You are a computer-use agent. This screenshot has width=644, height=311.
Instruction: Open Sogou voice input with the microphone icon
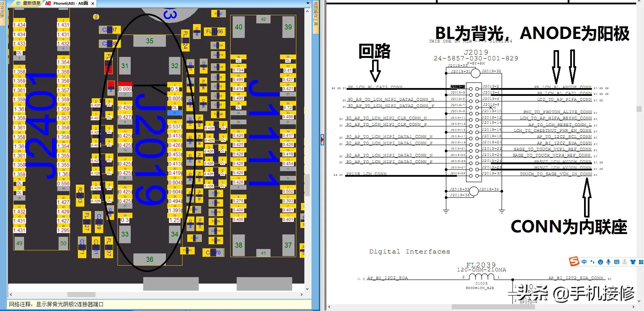point(608,262)
